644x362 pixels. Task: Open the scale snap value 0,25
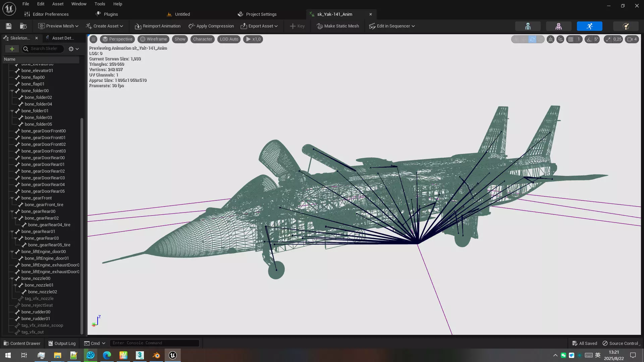[x=618, y=39]
